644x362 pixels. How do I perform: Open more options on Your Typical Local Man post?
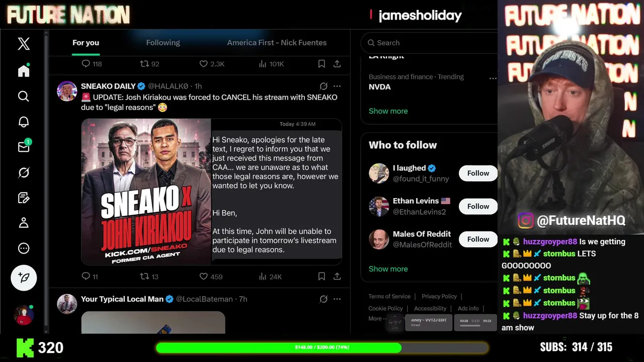pyautogui.click(x=337, y=299)
